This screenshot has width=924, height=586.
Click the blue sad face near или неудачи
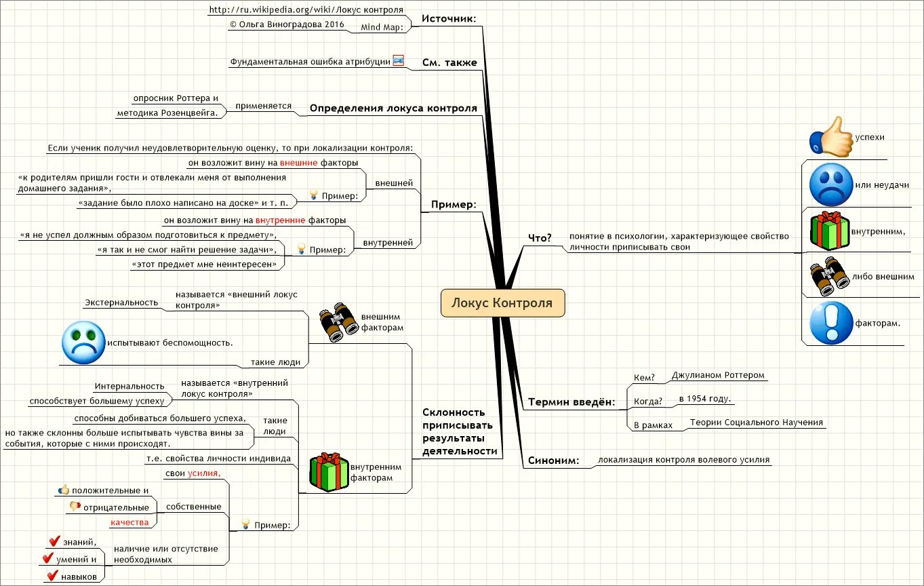pyautogui.click(x=830, y=184)
